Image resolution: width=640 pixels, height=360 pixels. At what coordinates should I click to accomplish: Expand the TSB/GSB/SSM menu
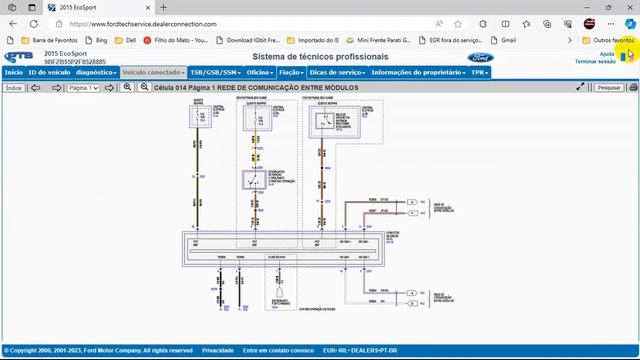point(216,72)
